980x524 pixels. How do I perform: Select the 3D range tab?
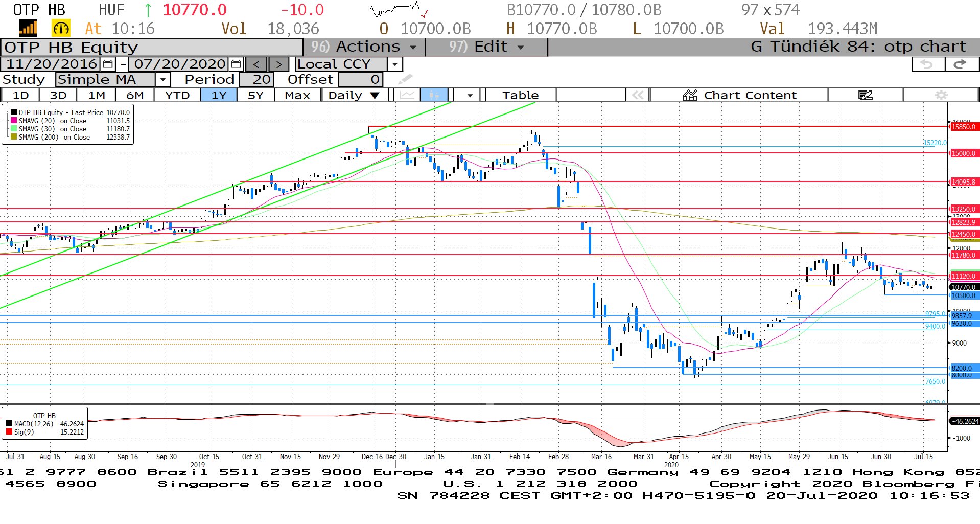tap(58, 95)
